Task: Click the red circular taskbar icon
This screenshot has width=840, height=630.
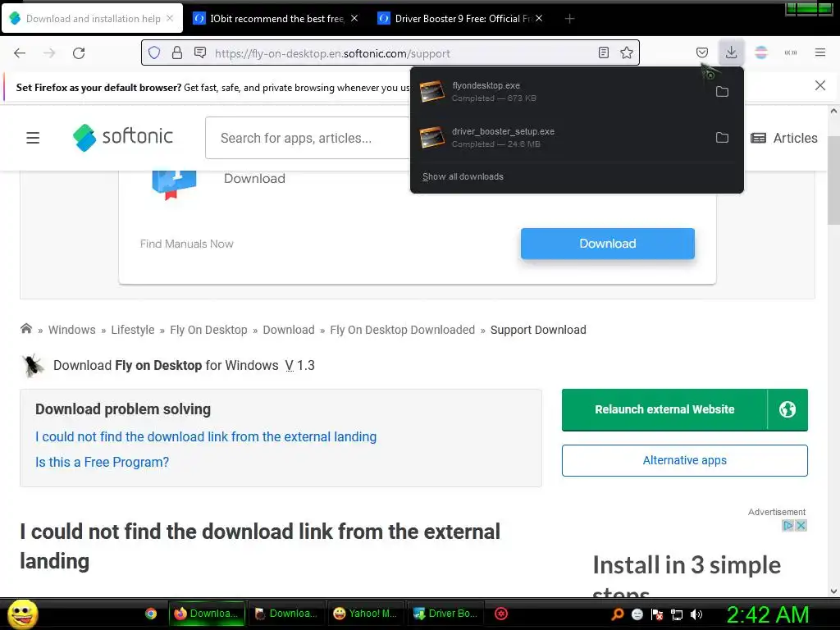Action: click(x=501, y=614)
